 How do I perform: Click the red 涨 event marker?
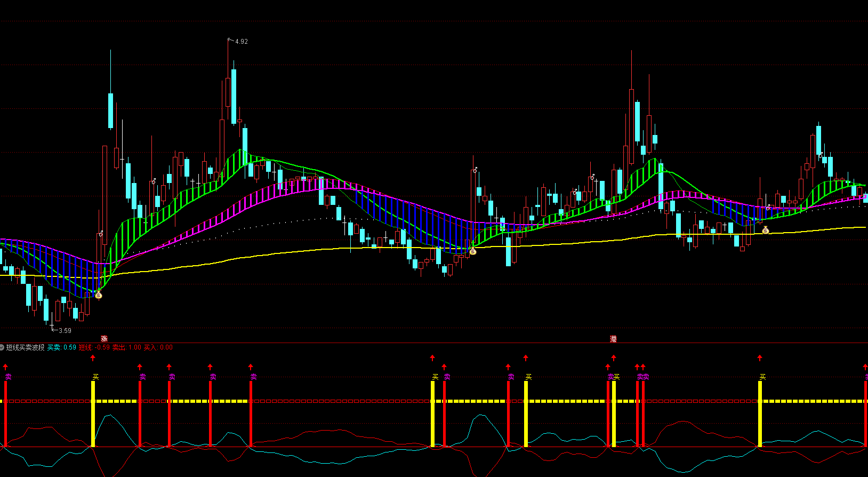[x=104, y=339]
